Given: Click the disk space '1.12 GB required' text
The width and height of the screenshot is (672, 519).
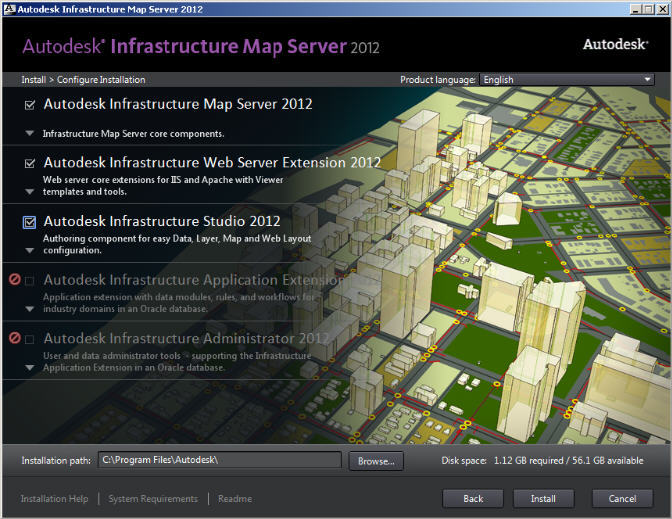Looking at the screenshot, I should 528,461.
